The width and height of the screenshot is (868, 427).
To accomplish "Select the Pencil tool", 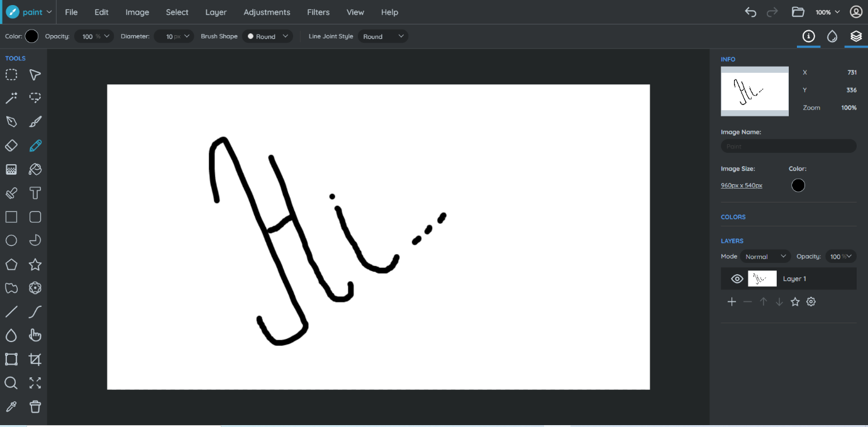I will pyautogui.click(x=35, y=145).
